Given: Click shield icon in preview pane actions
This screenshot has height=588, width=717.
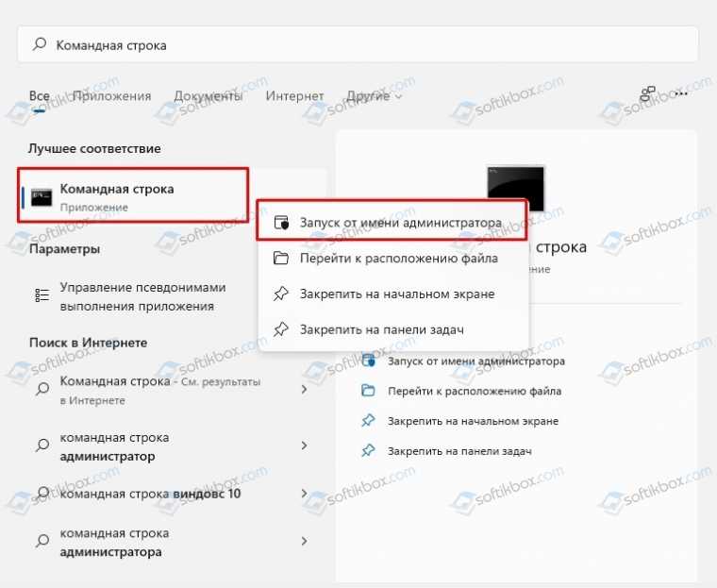Looking at the screenshot, I should pyautogui.click(x=368, y=361).
